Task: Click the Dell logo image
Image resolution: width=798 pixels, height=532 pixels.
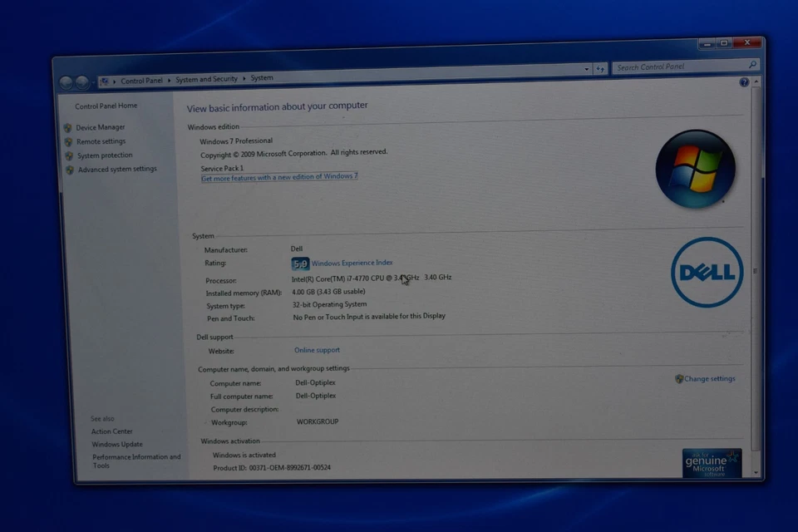Action: pyautogui.click(x=707, y=272)
